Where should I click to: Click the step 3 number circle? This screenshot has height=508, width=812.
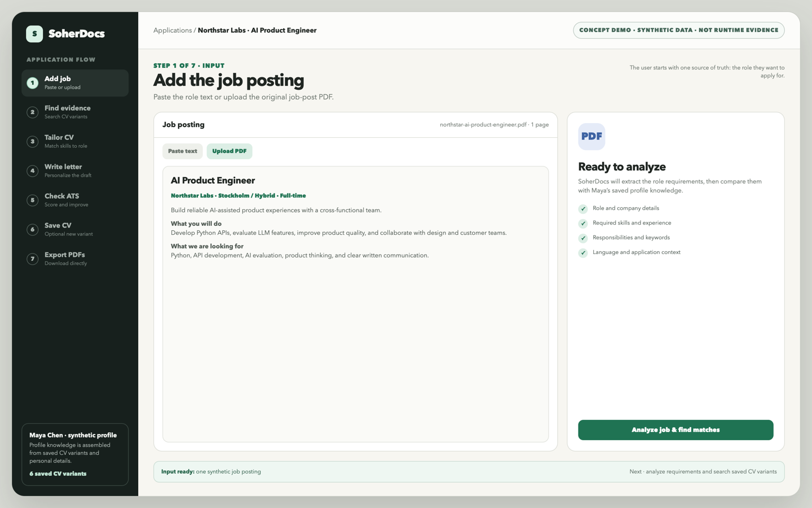(x=33, y=142)
